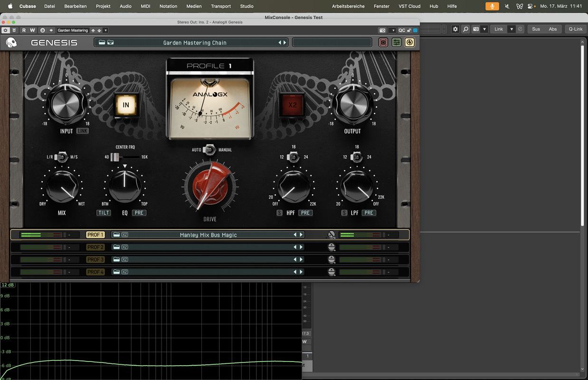This screenshot has height=380, width=588.
Task: Toggle the red X2 oversampling button
Action: click(x=293, y=105)
